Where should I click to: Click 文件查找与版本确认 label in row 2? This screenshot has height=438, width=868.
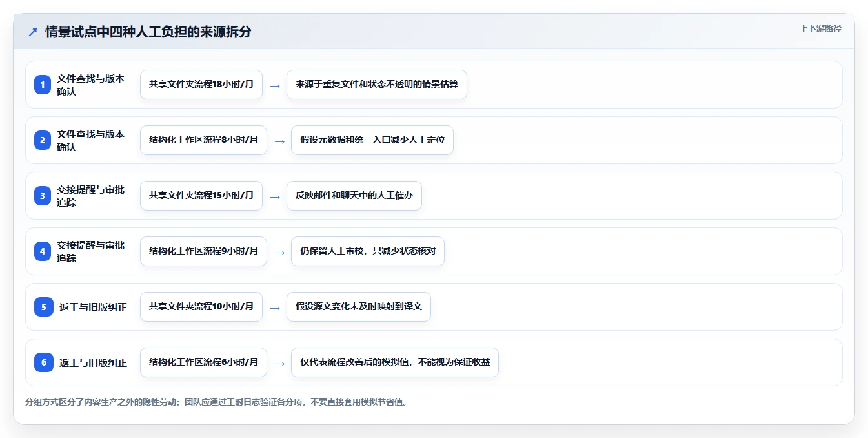(90, 140)
